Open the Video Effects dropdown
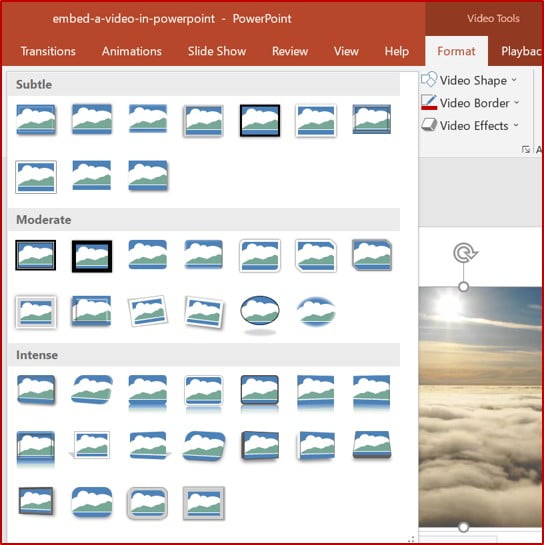 [470, 125]
